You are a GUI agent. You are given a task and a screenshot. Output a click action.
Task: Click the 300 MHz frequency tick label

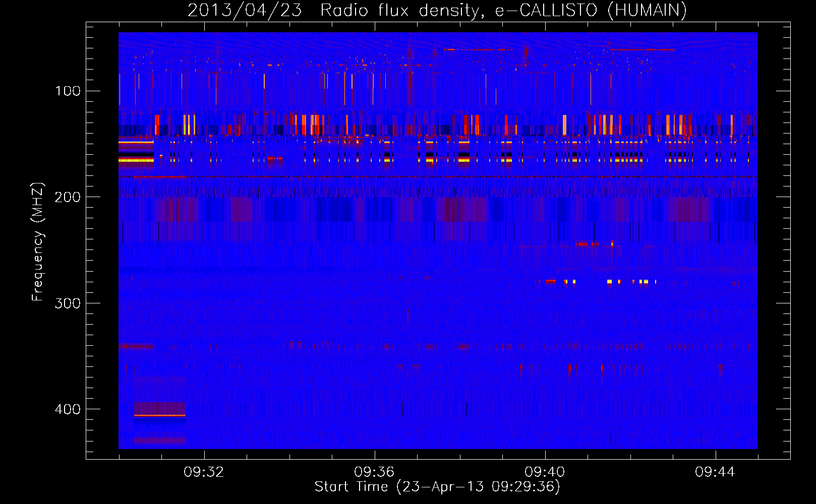click(68, 303)
